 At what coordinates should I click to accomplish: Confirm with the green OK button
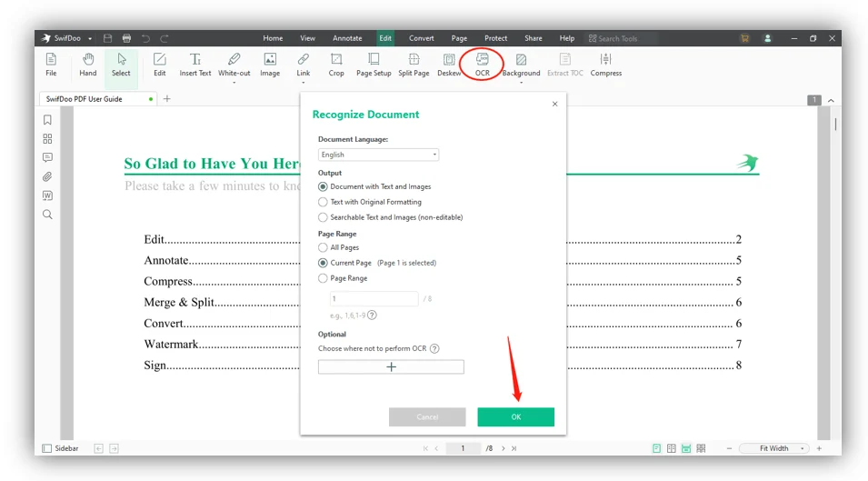516,416
